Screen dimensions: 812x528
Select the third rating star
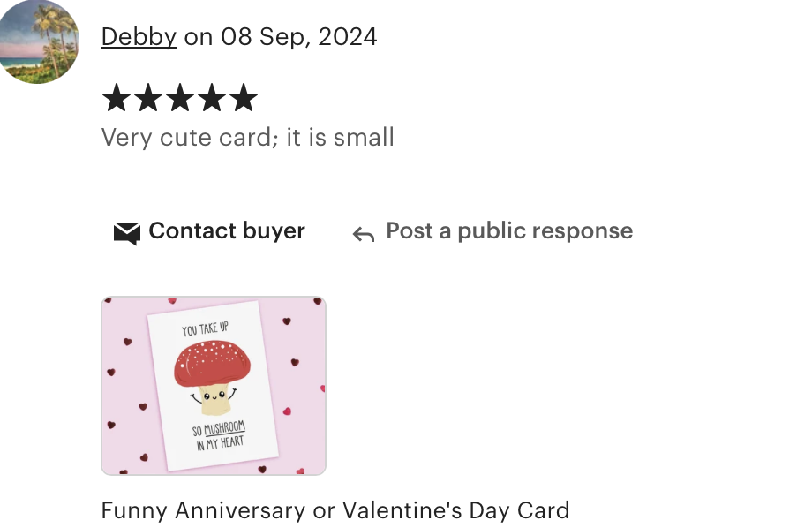[180, 97]
